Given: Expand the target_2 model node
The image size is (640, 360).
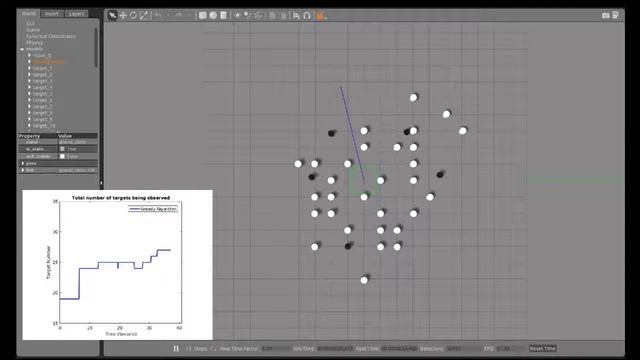Looking at the screenshot, I should 29,75.
